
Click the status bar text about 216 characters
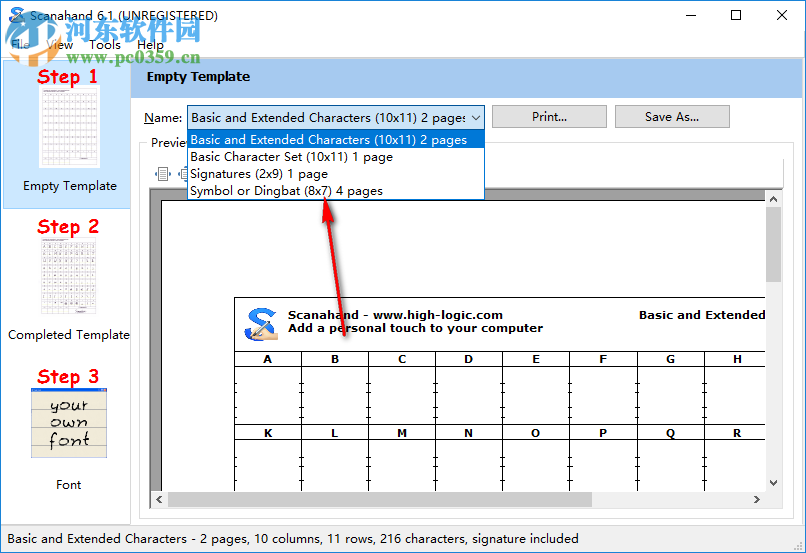pos(293,539)
